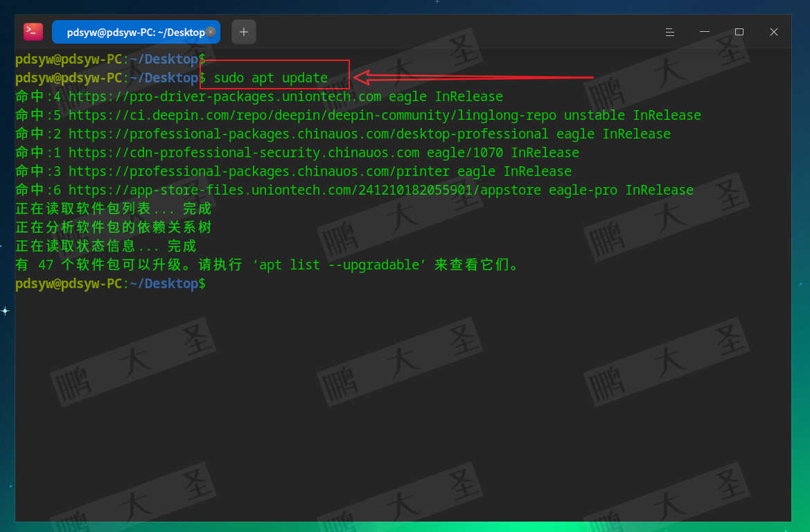The width and height of the screenshot is (810, 532).
Task: Click the 'sudo apt update' command text
Action: (x=271, y=78)
